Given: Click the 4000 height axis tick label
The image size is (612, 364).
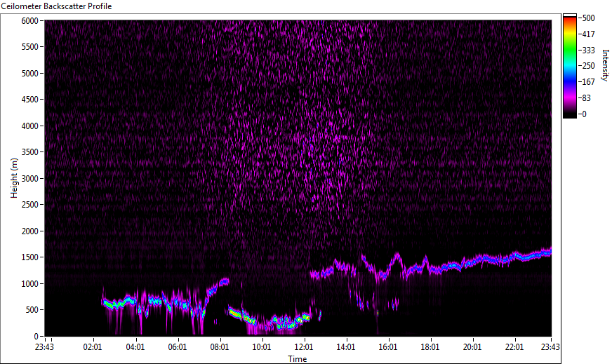Looking at the screenshot, I should [x=29, y=126].
